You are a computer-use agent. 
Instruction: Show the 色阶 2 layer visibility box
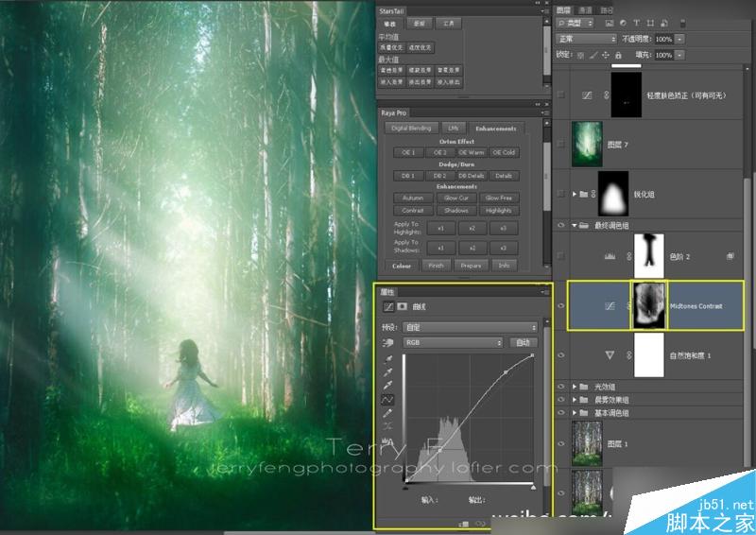(560, 256)
